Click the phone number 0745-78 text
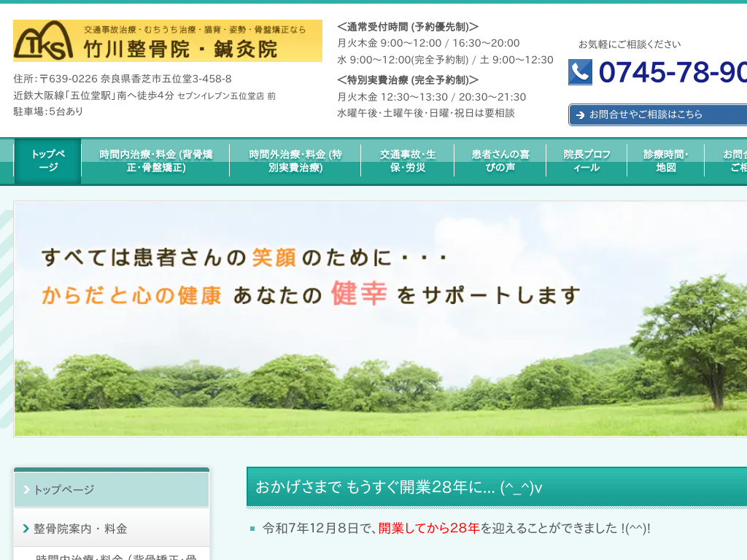The width and height of the screenshot is (747, 560). click(671, 72)
